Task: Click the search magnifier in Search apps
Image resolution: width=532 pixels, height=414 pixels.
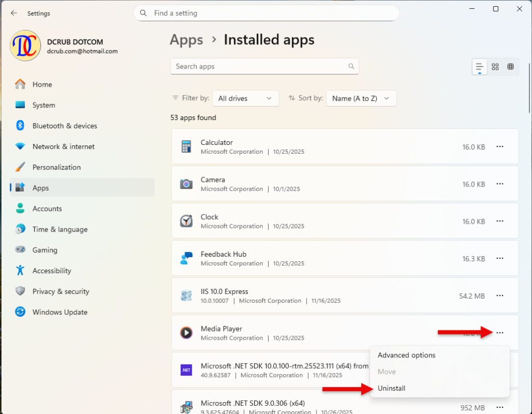Action: [351, 66]
